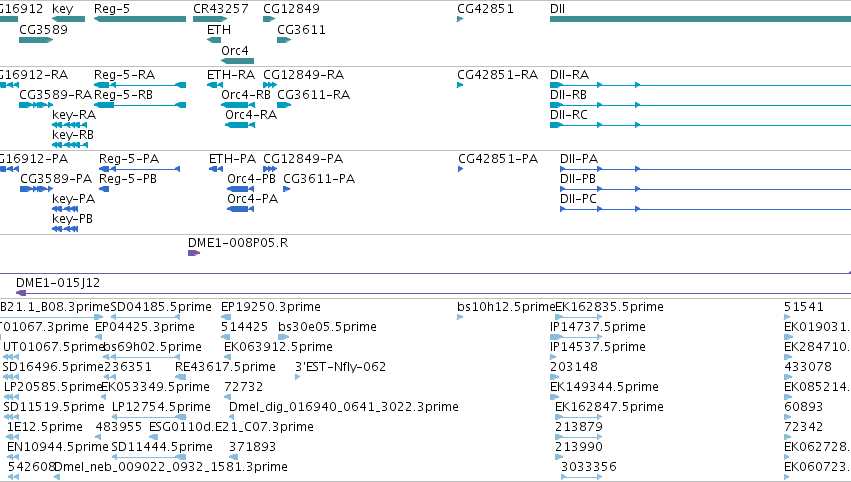Image resolution: width=851 pixels, height=482 pixels.
Task: Select the Dll-RC transcript label
Action: 569,115
